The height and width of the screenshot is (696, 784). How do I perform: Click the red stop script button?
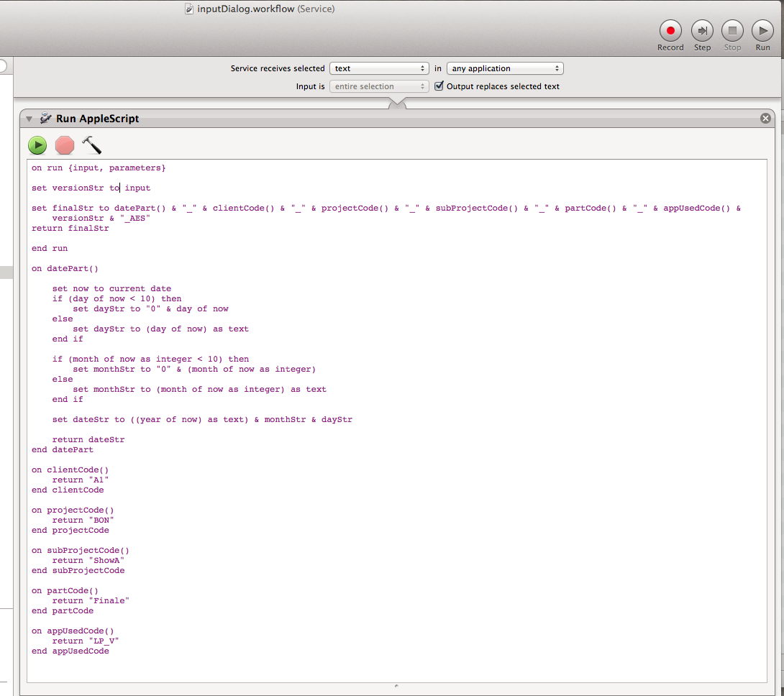coord(65,145)
